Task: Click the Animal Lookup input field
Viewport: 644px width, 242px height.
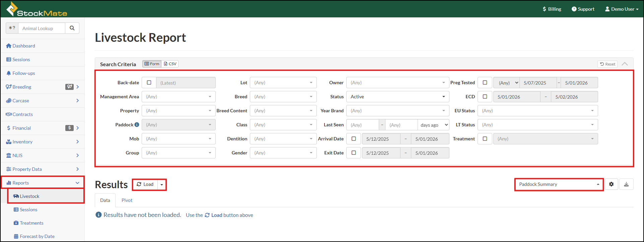Action: click(x=42, y=28)
